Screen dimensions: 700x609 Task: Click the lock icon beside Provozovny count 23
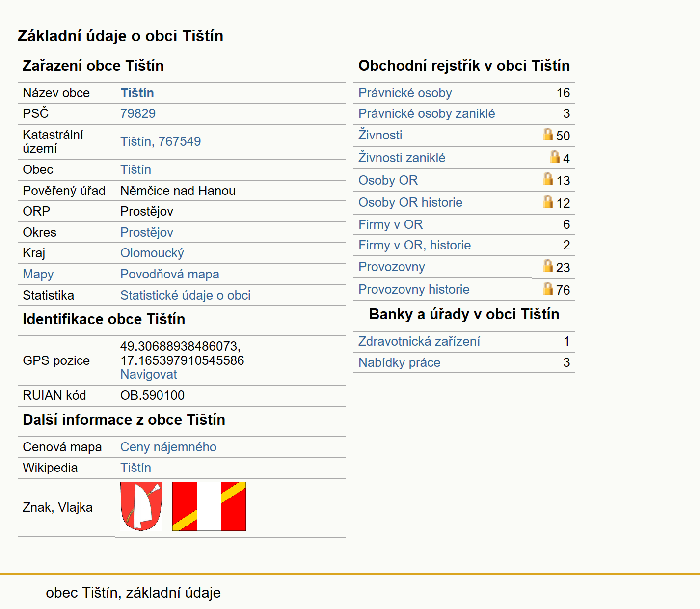coord(548,266)
